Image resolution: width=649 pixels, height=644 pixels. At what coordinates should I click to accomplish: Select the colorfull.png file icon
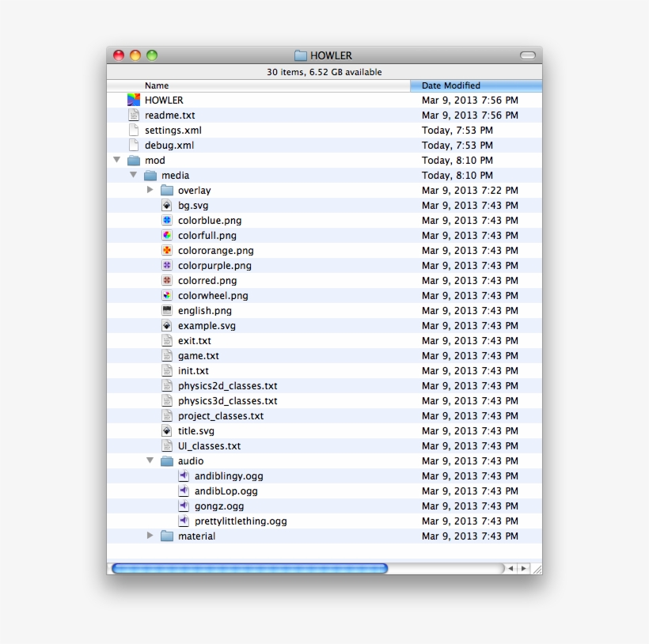click(167, 236)
